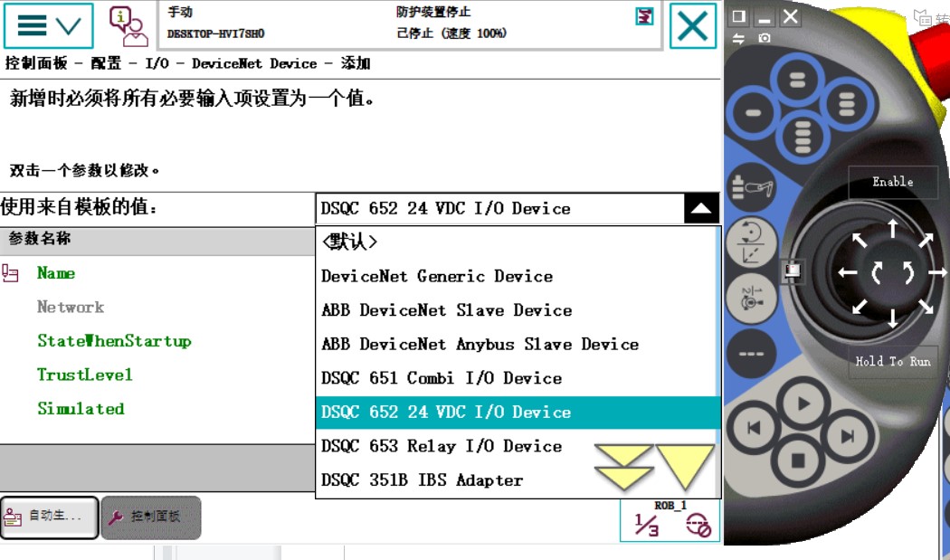Collapse the template dropdown arrow
The height and width of the screenshot is (560, 950).
[x=701, y=208]
